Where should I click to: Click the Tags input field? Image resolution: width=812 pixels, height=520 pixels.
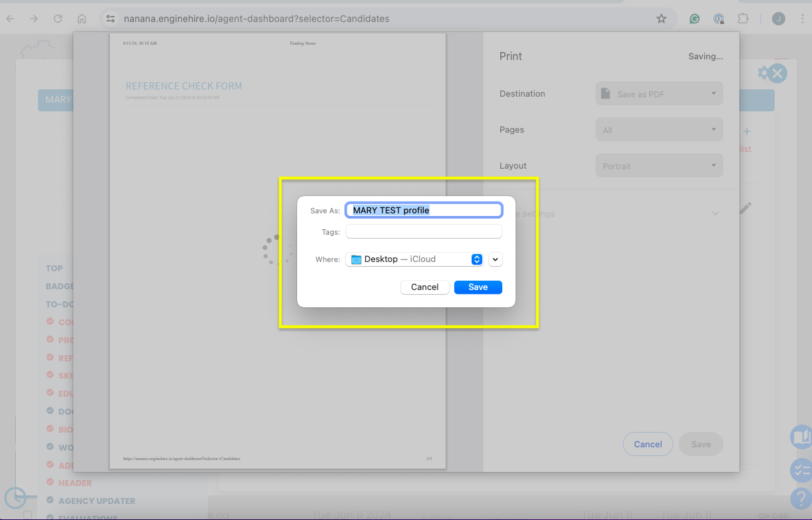[x=424, y=231]
